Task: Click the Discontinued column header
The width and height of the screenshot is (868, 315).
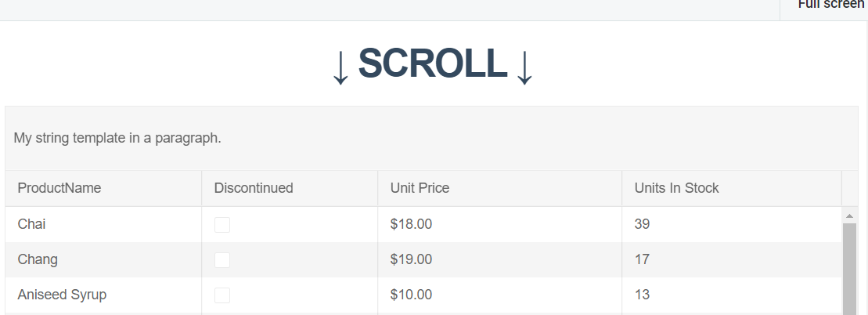Action: (x=254, y=188)
